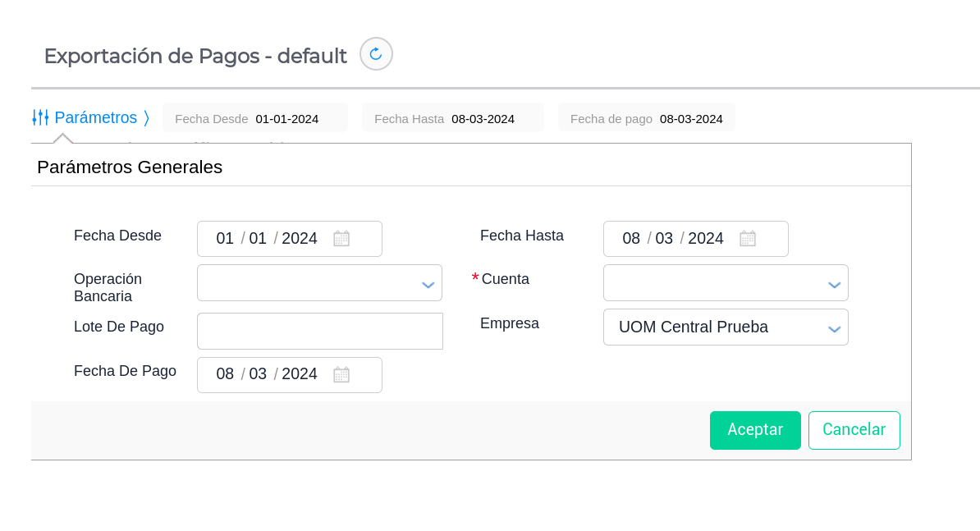980x531 pixels.
Task: Click the Parámetros sliders icon
Action: pyautogui.click(x=40, y=117)
